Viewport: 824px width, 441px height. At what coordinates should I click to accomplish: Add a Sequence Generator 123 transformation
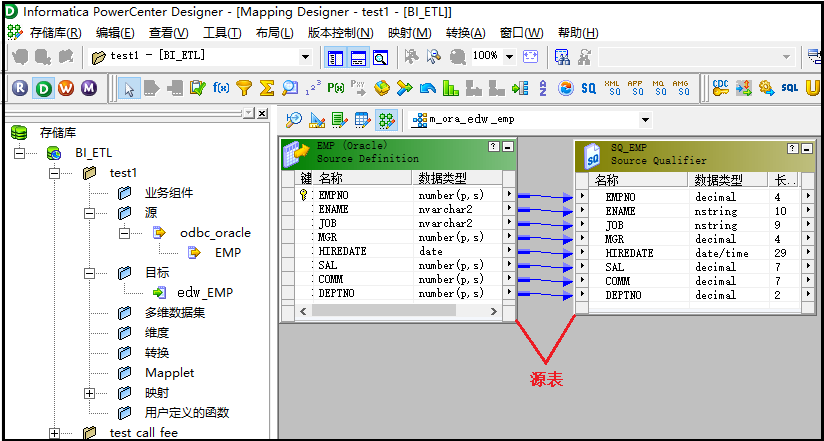[x=313, y=88]
